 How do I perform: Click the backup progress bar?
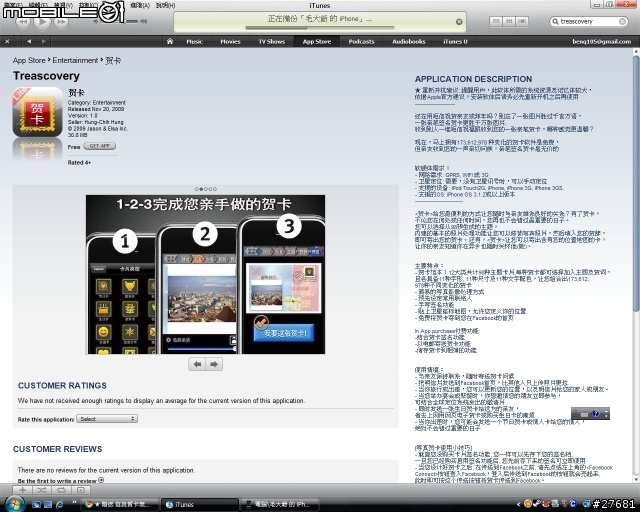320,28
